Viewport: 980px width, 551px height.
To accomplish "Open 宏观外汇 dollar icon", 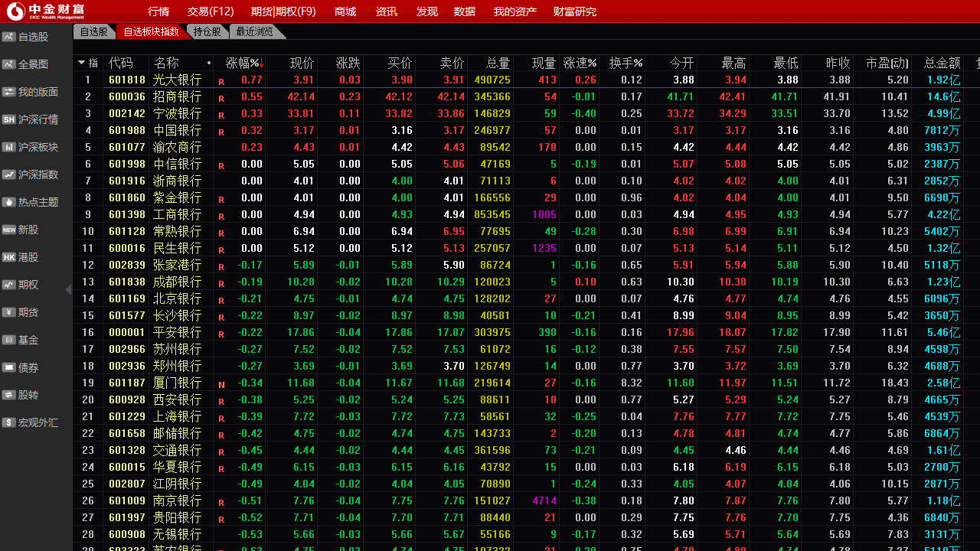I will [9, 422].
